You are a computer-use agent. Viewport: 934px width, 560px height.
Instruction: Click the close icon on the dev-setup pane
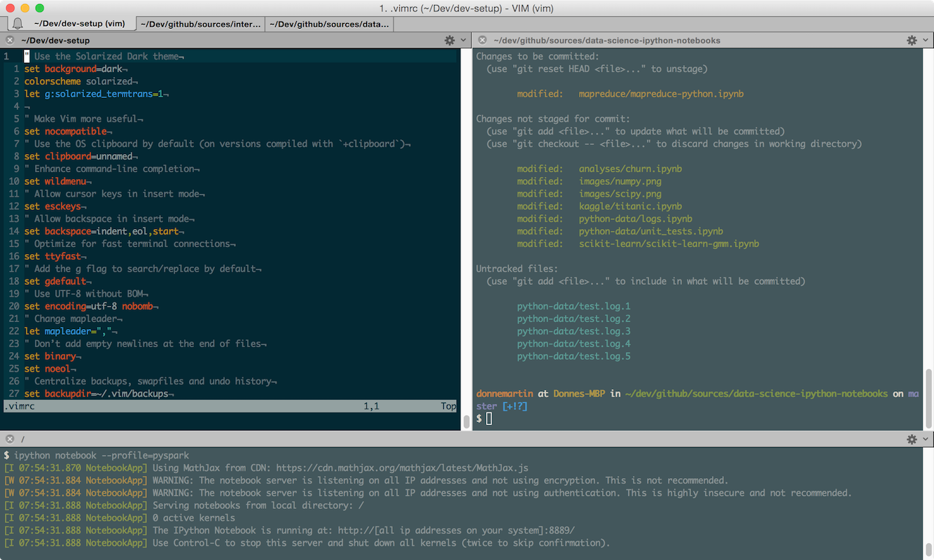[9, 40]
